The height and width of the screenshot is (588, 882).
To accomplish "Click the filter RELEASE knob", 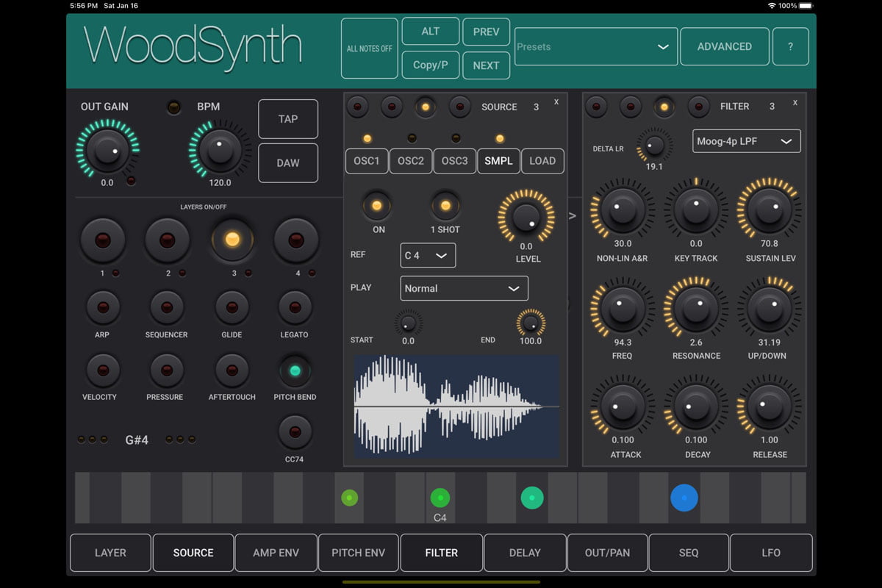I will pyautogui.click(x=769, y=406).
